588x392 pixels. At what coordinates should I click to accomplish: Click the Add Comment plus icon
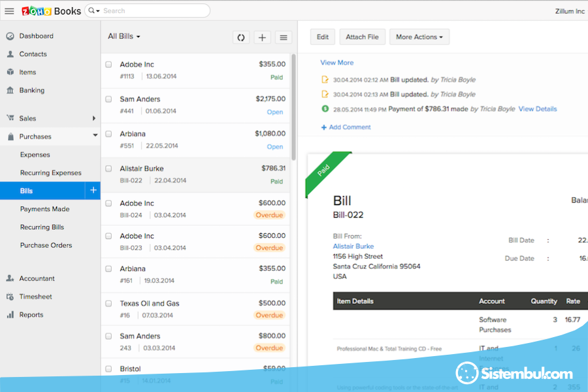(x=323, y=127)
